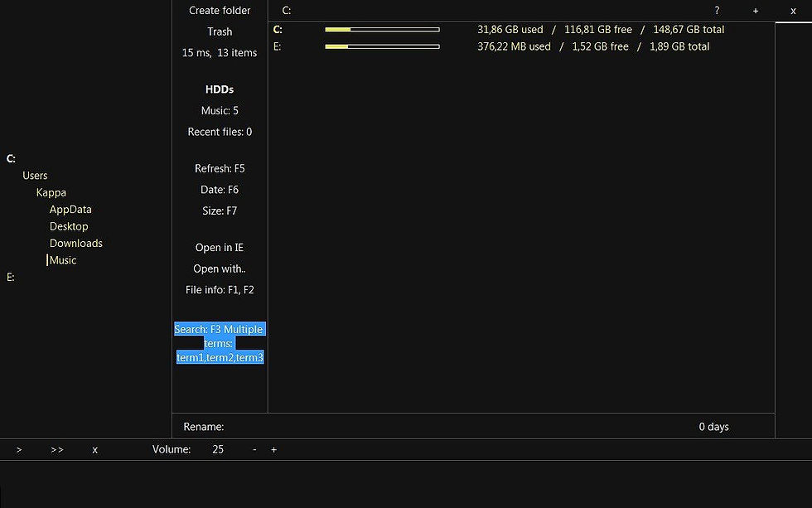Click the E: drive usage bar
The width and height of the screenshot is (812, 508).
coord(382,47)
